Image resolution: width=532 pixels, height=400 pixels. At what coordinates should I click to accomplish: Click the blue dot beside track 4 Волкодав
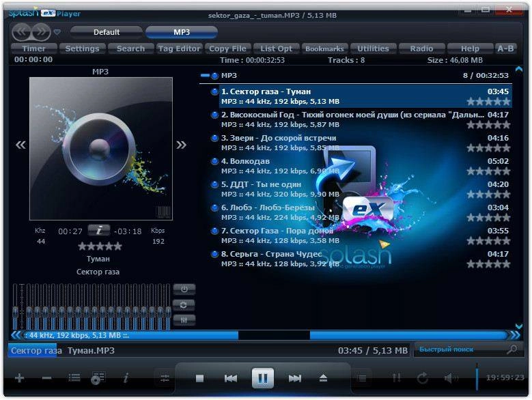pyautogui.click(x=214, y=161)
